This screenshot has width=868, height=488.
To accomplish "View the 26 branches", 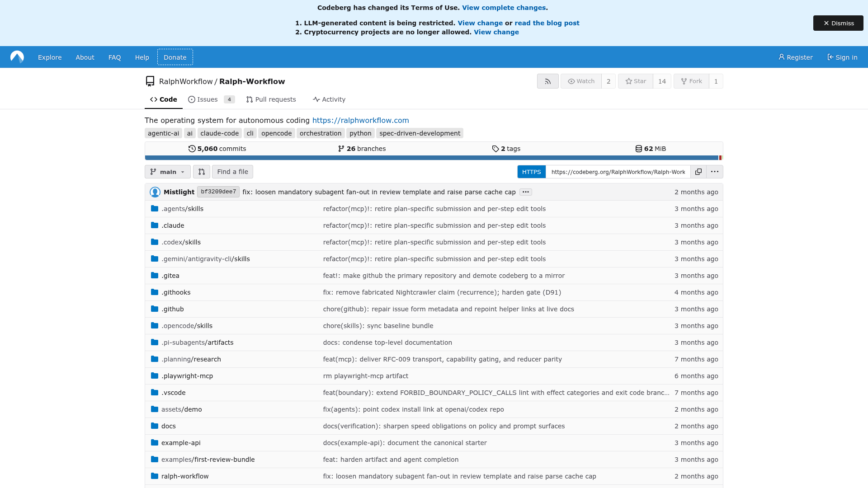I will pos(362,149).
